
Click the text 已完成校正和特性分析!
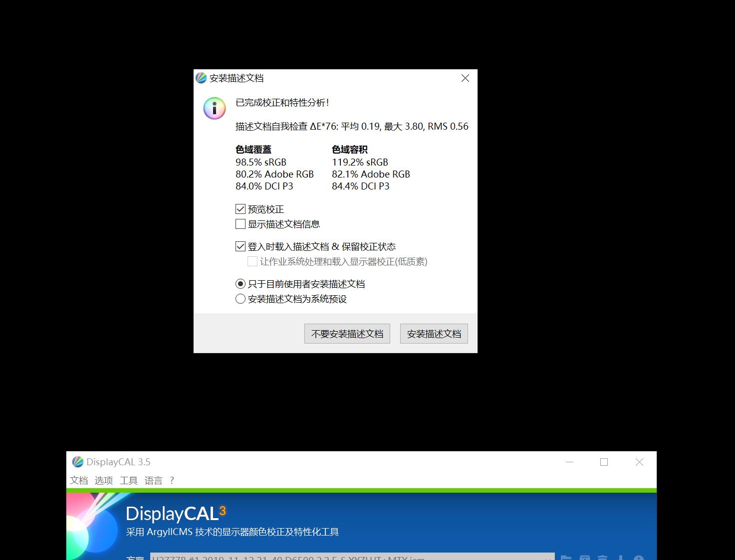282,103
